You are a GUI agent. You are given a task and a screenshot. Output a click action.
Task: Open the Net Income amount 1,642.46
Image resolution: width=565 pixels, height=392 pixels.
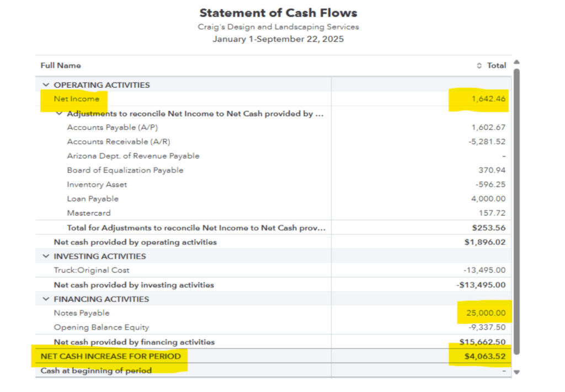click(x=488, y=99)
